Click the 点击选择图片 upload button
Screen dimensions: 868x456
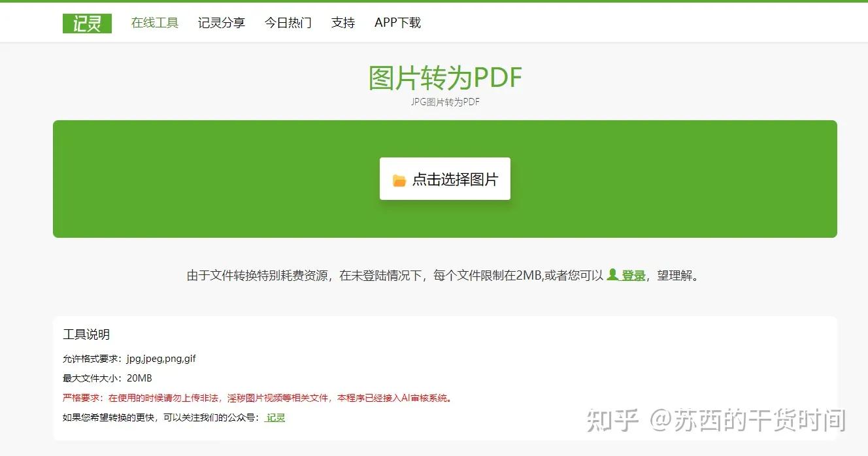coord(445,178)
